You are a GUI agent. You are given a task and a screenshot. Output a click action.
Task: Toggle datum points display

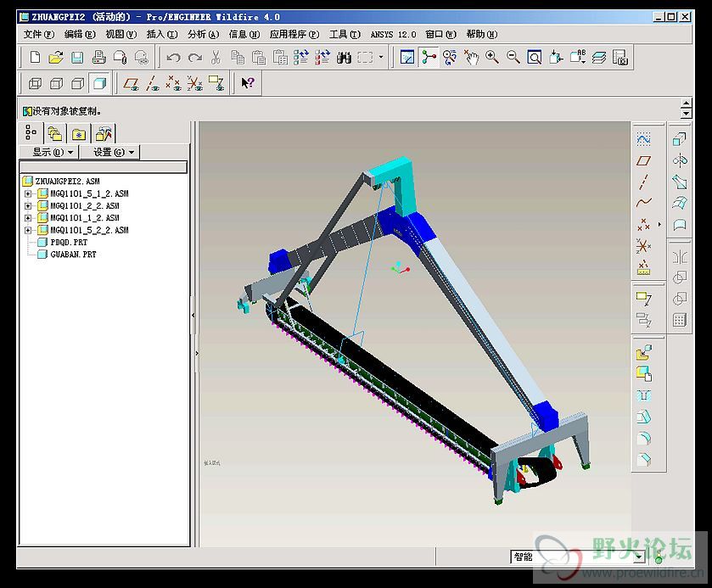tap(173, 83)
